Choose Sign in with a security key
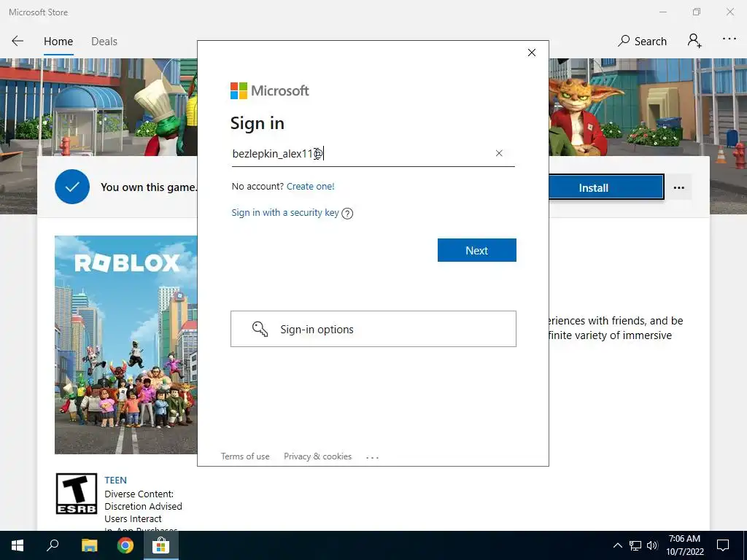Screen dimensions: 747x560 [285, 213]
